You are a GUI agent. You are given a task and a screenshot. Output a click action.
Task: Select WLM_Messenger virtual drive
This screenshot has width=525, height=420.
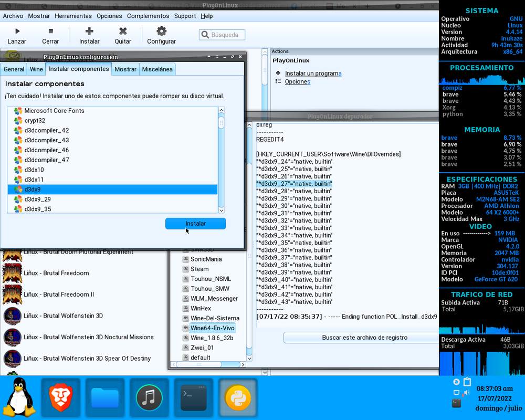214,298
